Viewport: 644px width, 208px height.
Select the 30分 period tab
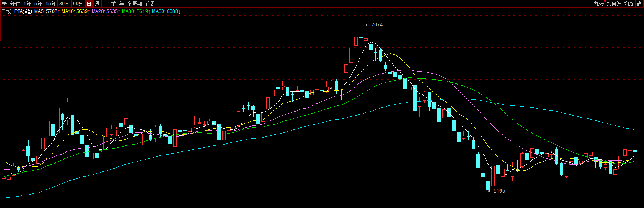(64, 4)
